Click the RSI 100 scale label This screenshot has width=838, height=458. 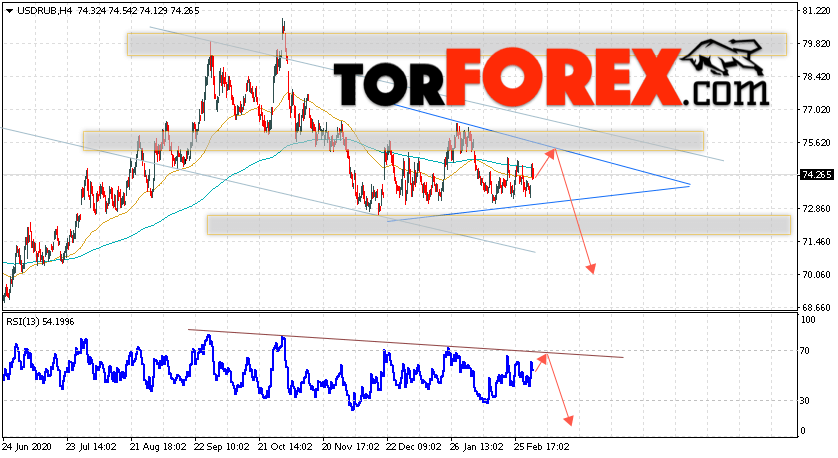[x=809, y=320]
